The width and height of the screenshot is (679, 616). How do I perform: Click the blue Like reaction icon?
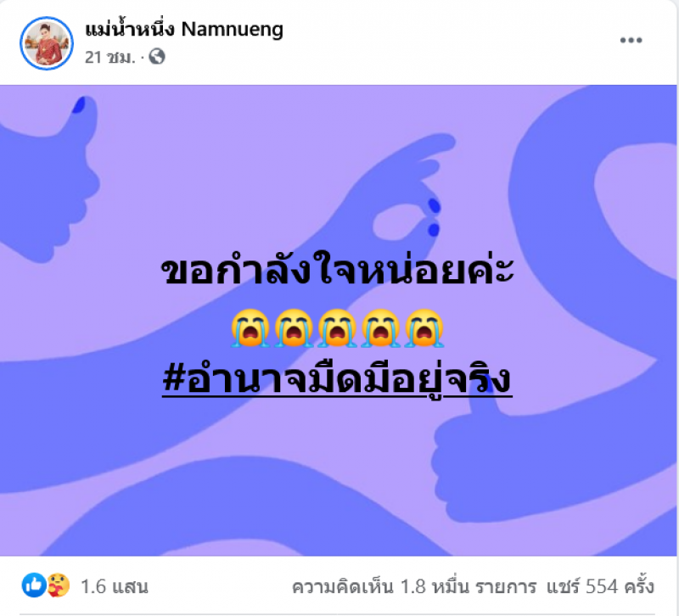pyautogui.click(x=34, y=585)
